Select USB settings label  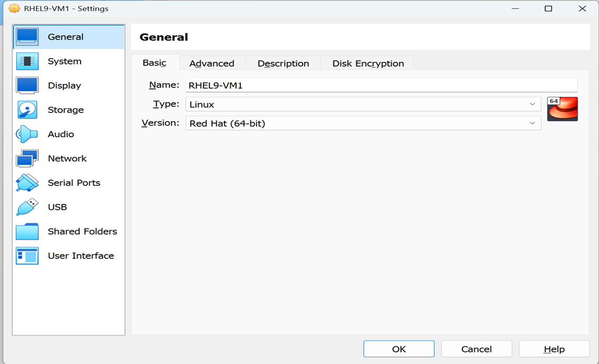(x=57, y=207)
